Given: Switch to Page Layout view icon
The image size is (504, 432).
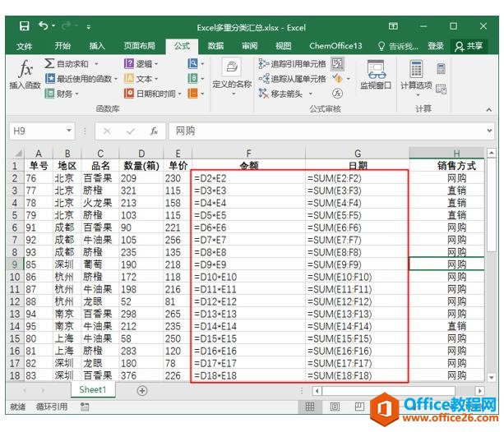Looking at the screenshot, I should coord(335,407).
